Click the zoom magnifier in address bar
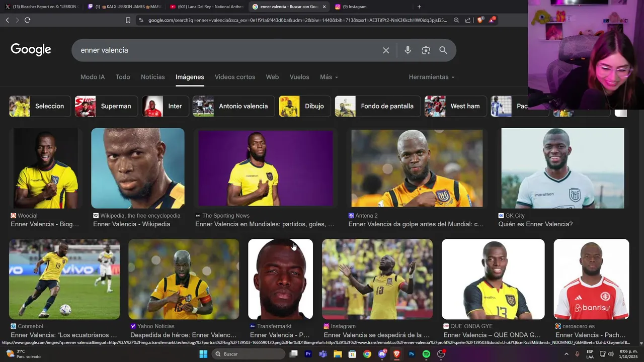Screen dimensions: 644x362 456,20
